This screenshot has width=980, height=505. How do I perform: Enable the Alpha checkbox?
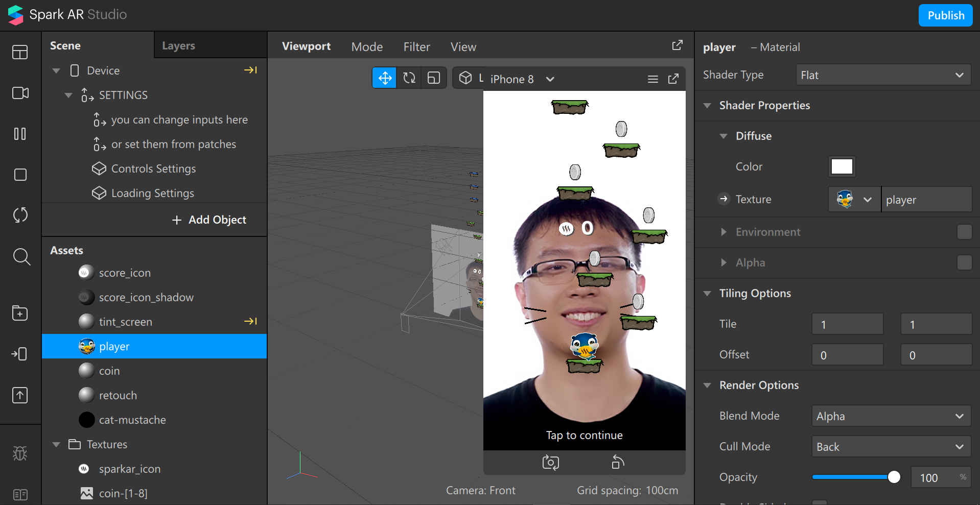964,262
